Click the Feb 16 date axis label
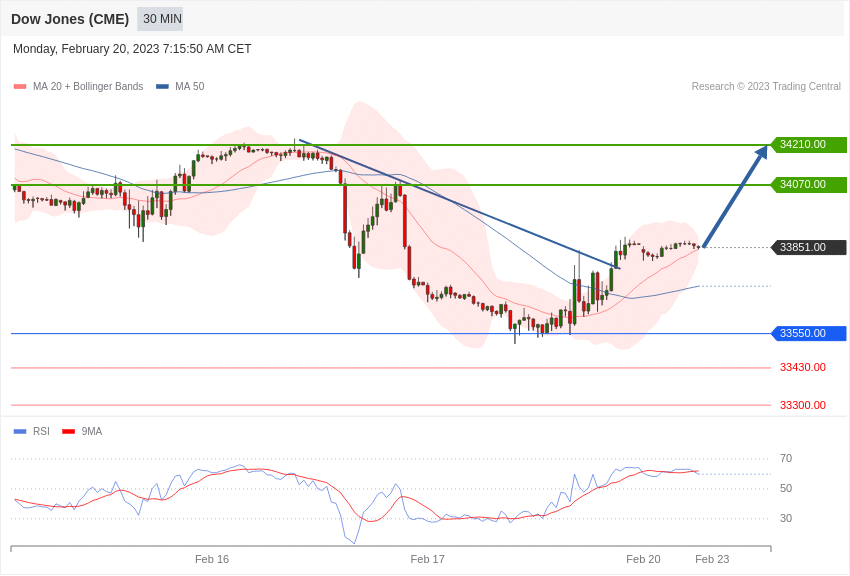This screenshot has height=576, width=850. [x=212, y=559]
